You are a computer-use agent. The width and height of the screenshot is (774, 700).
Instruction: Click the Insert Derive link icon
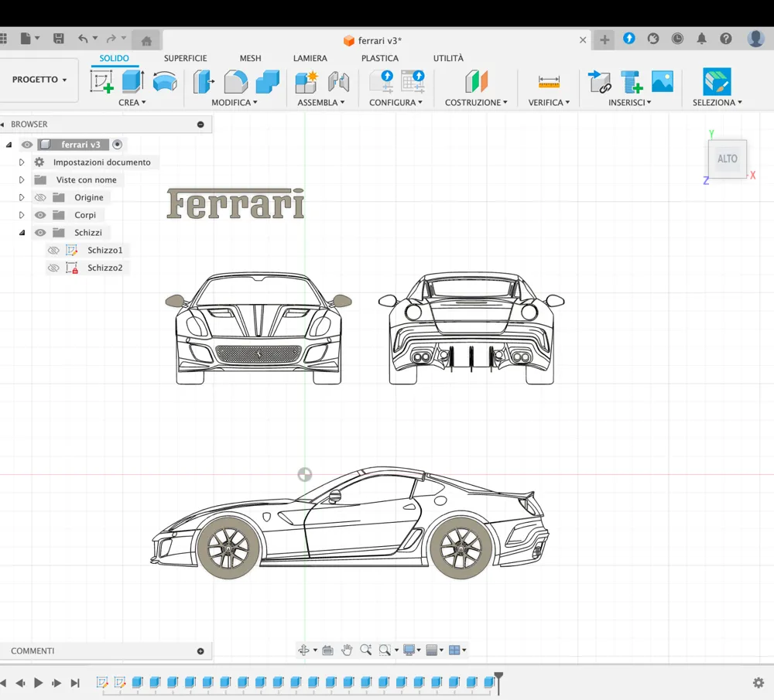(599, 81)
